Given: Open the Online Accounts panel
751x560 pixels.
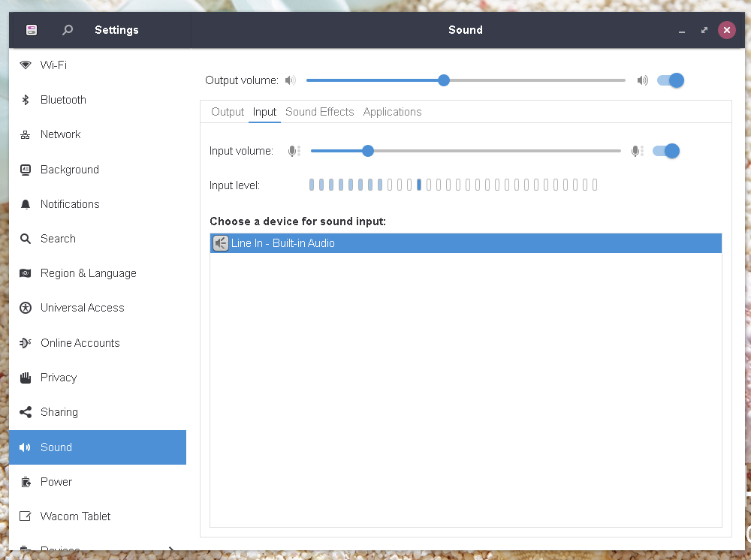Looking at the screenshot, I should (80, 343).
